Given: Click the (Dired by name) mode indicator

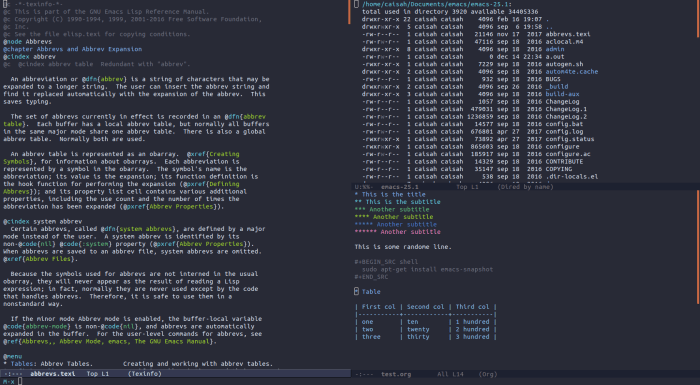Looking at the screenshot, I should tap(525, 187).
